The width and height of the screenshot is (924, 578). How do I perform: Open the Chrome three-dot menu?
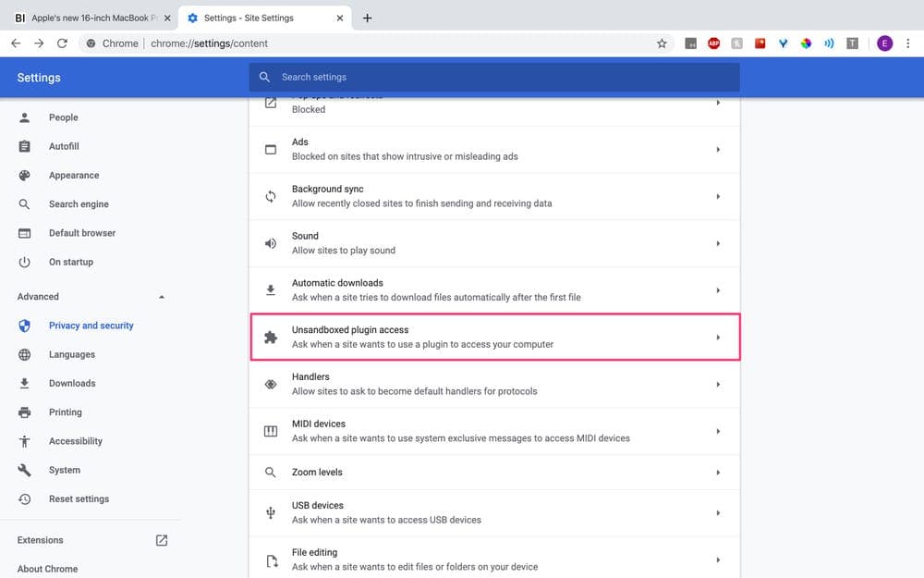908,43
